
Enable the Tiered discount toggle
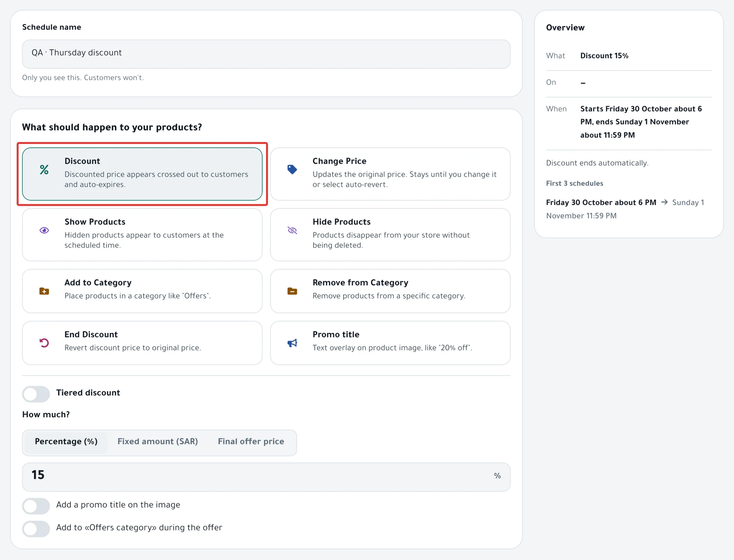(x=36, y=394)
